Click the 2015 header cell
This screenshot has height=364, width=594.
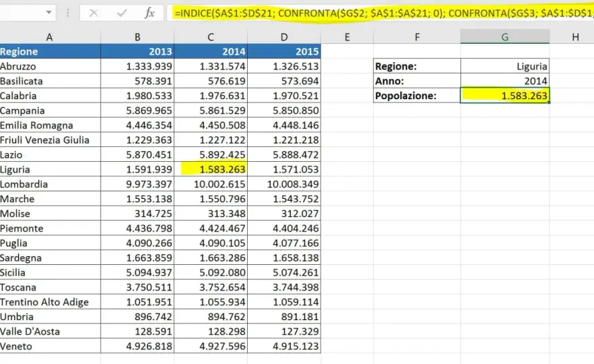[x=284, y=51]
